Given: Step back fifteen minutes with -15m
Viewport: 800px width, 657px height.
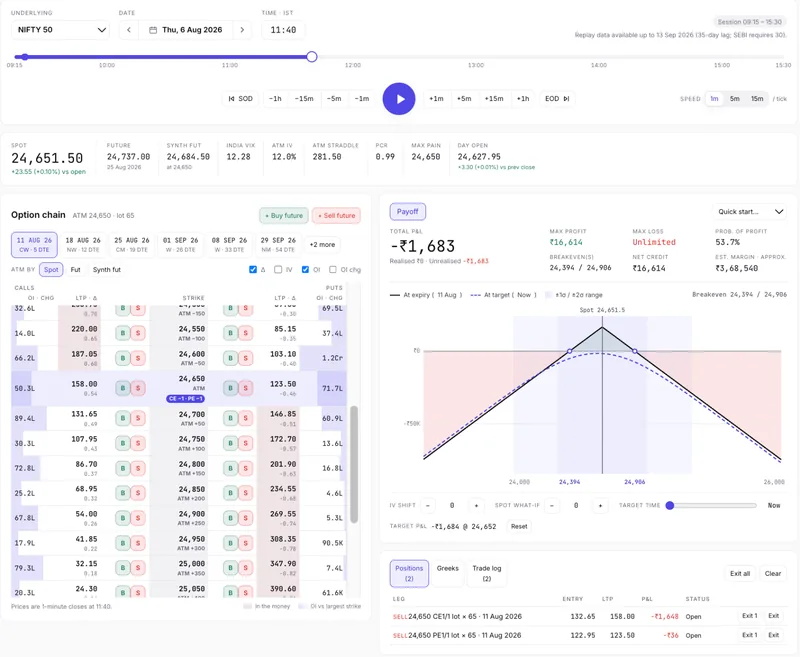Looking at the screenshot, I should (304, 98).
